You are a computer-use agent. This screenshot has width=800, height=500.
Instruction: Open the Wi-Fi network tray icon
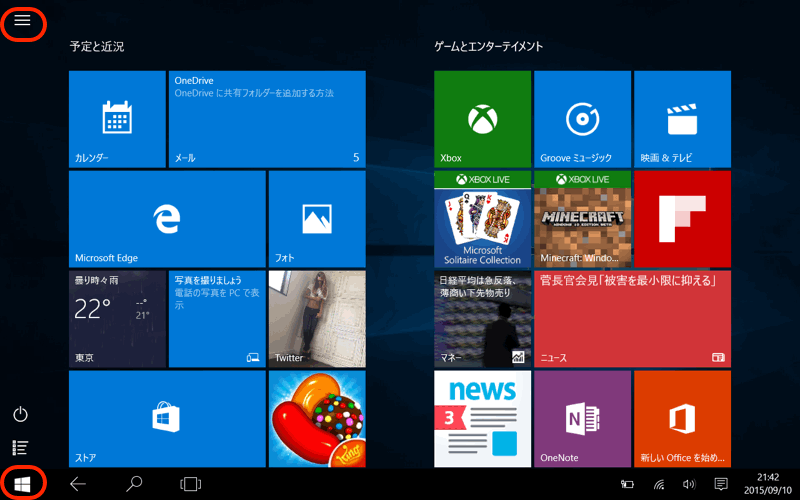(x=659, y=484)
